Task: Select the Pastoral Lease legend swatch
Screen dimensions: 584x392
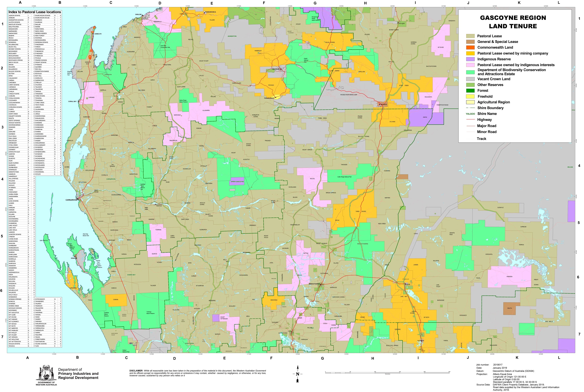Action: tap(470, 36)
